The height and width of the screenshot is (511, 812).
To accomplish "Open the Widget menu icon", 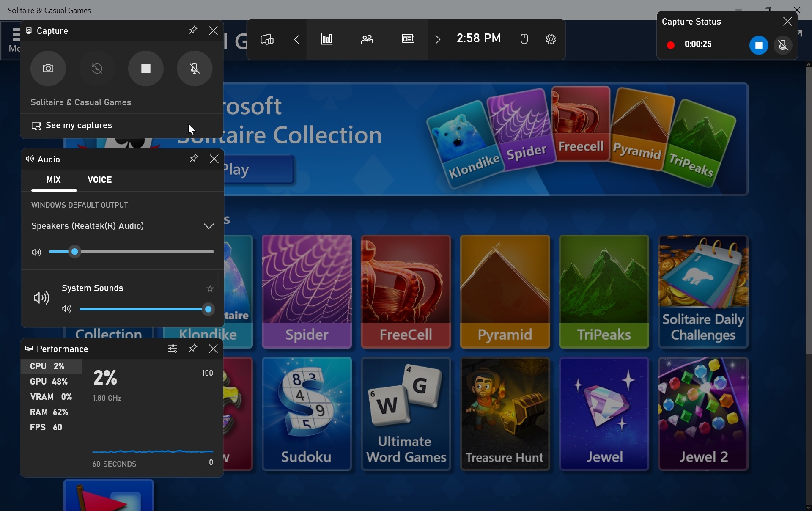I will 267,39.
